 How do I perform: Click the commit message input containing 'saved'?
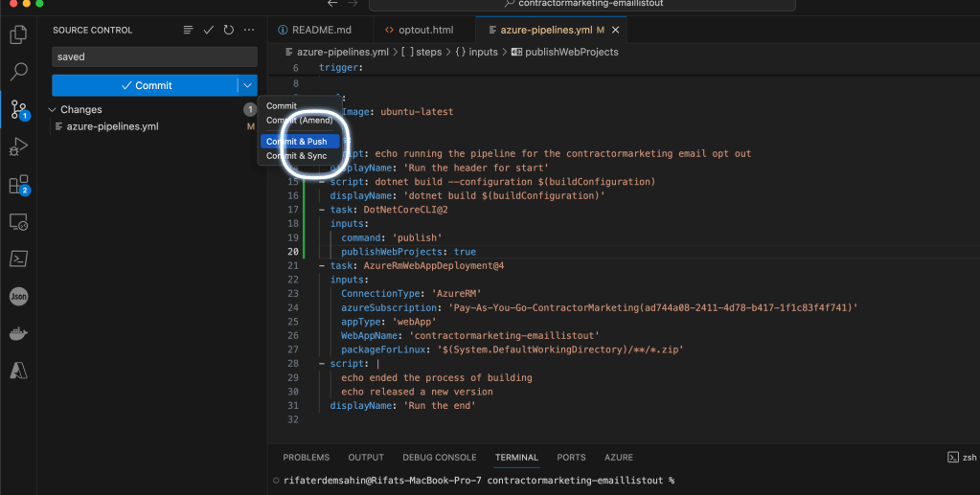[x=154, y=56]
